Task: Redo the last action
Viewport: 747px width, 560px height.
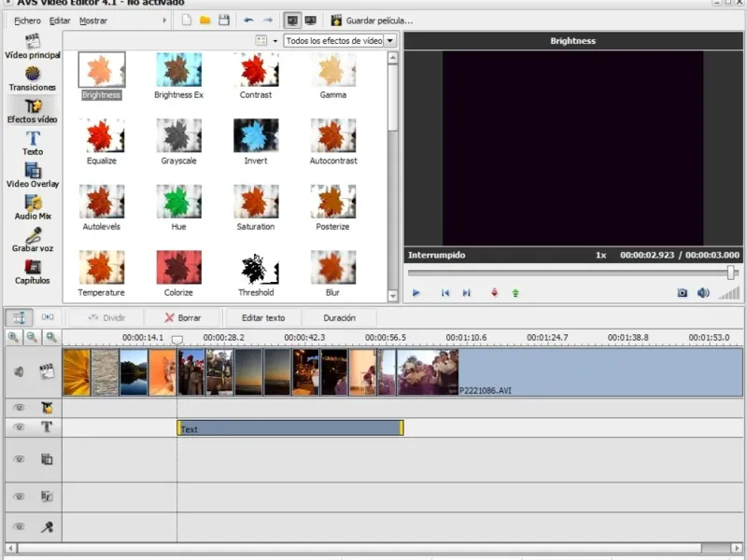Action: (x=268, y=20)
